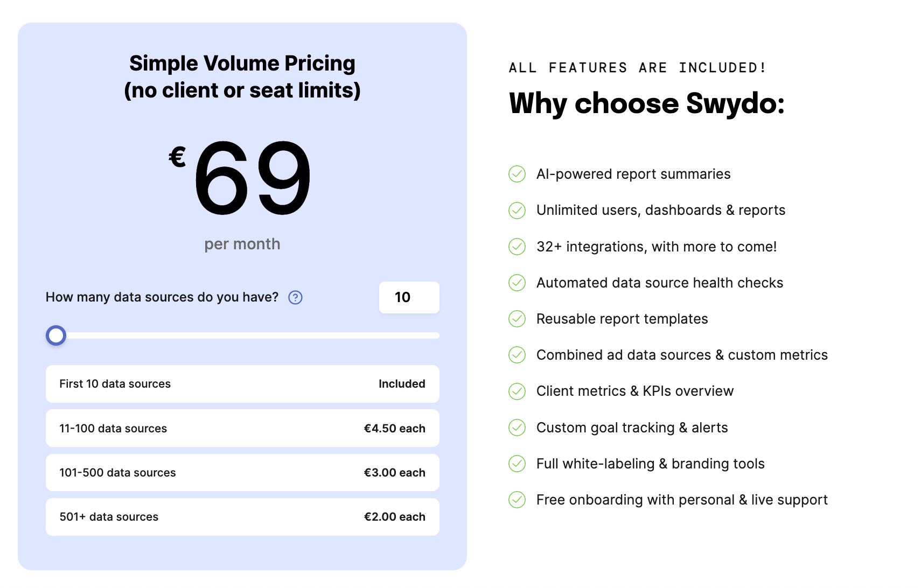921x588 pixels.
Task: Click the 'Simple Volume Pricing' heading
Action: click(x=242, y=64)
